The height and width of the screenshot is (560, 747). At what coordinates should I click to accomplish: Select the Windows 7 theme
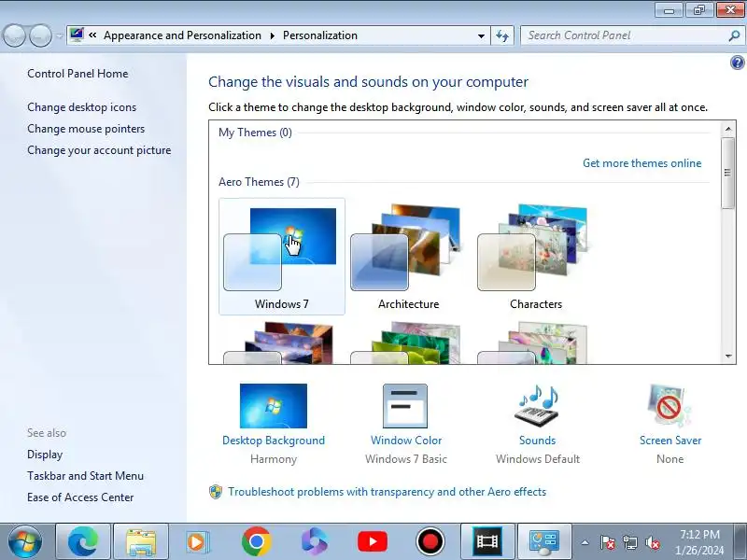click(x=282, y=257)
